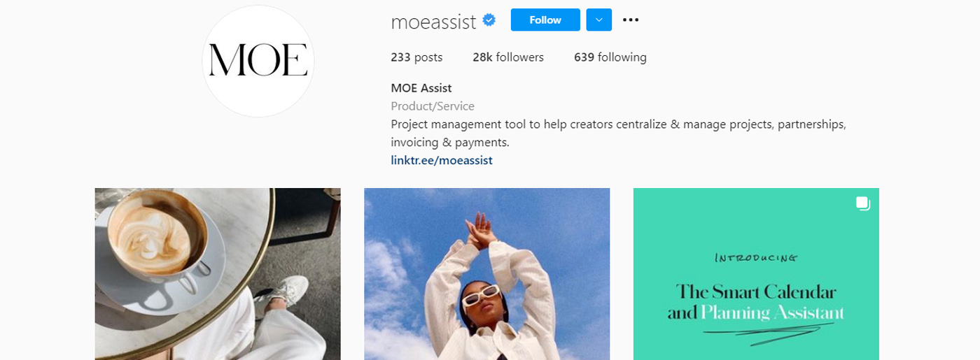
Task: Open the 639 following list
Action: [610, 57]
